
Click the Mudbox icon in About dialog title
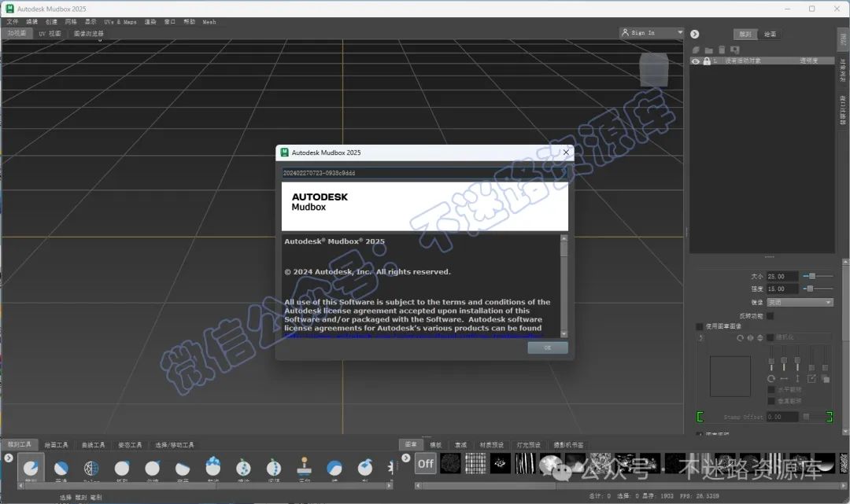[285, 153]
